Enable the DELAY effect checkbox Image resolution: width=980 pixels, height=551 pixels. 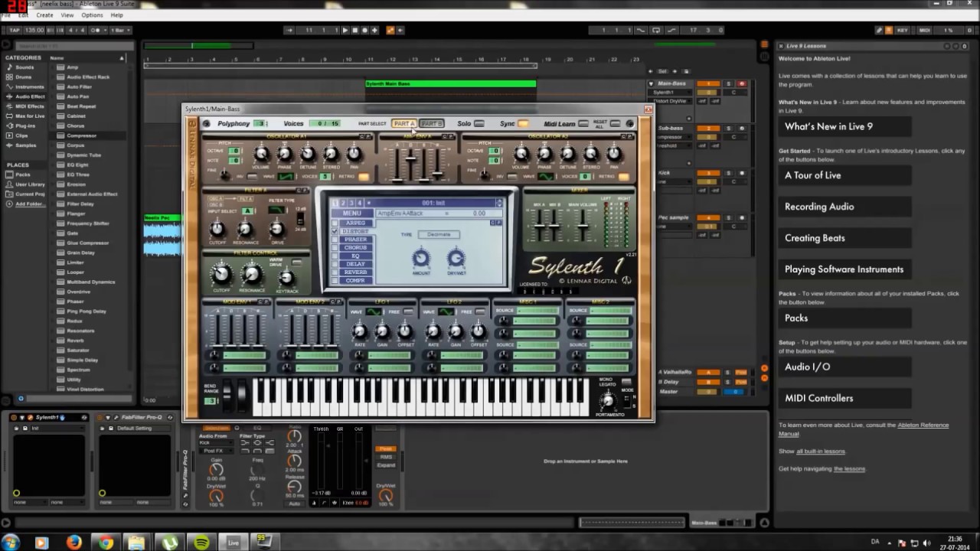[x=335, y=264]
